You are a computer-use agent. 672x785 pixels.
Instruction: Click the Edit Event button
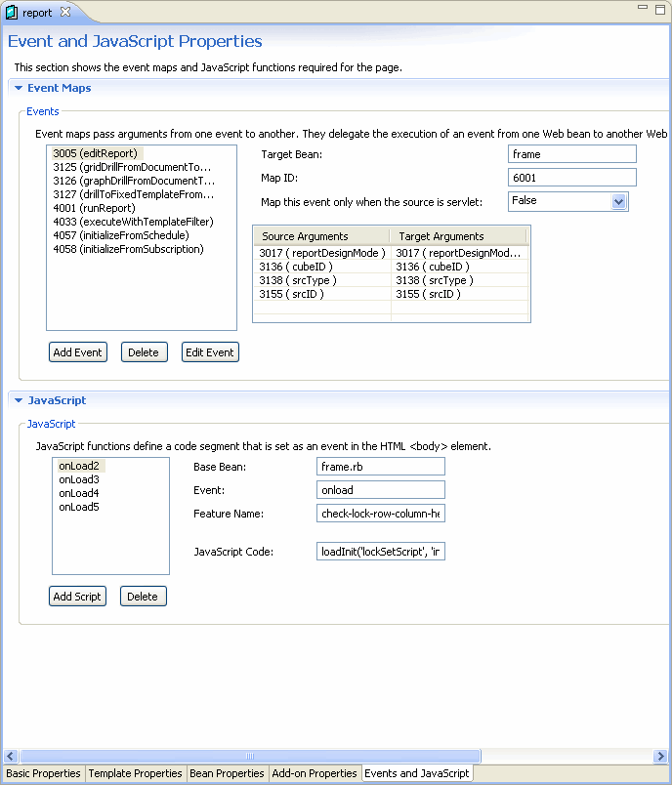coord(210,352)
